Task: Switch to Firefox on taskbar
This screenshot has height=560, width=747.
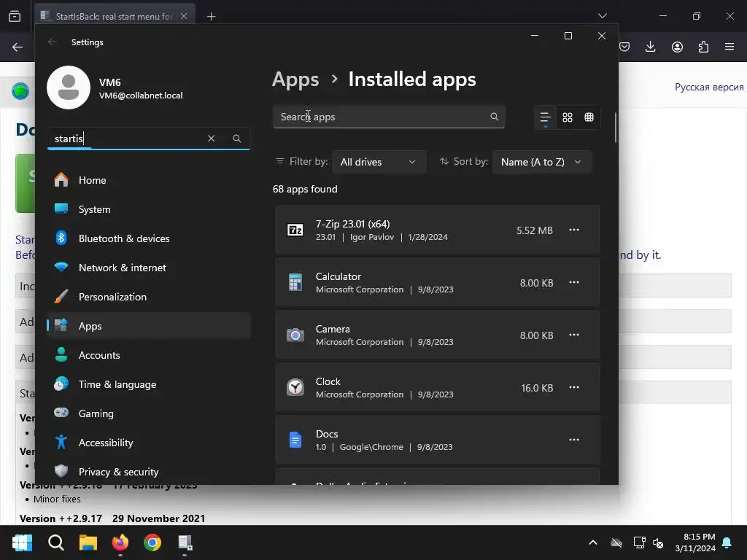Action: tap(120, 542)
